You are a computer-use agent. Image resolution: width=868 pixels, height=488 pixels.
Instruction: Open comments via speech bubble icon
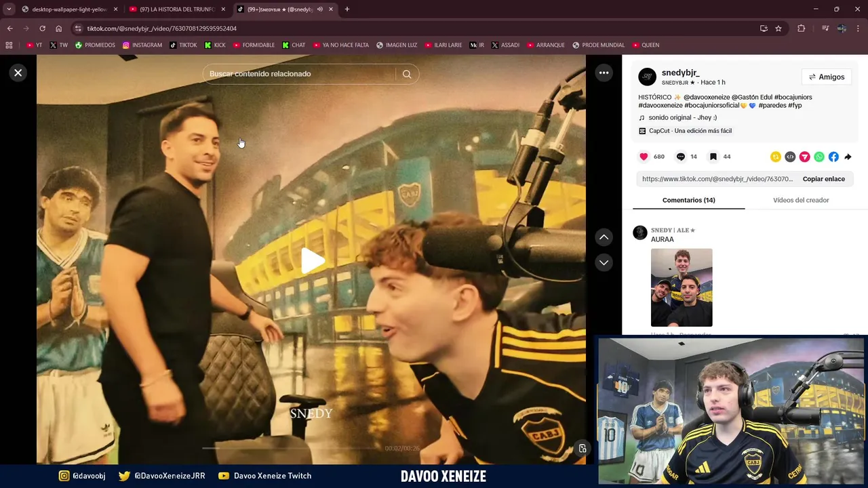tap(680, 157)
